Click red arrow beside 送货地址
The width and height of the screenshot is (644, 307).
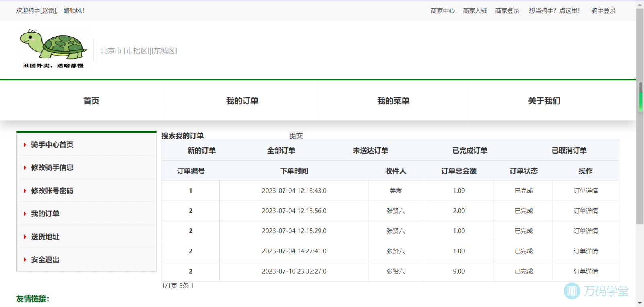(25, 237)
